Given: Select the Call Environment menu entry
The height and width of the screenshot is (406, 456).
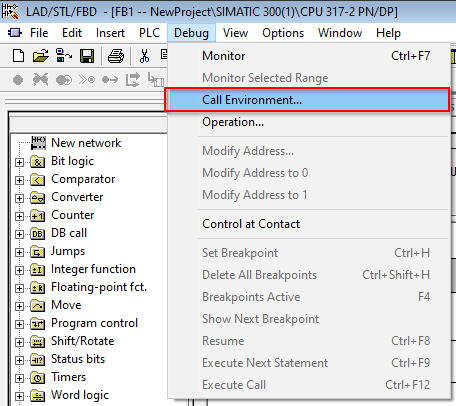Looking at the screenshot, I should (307, 100).
